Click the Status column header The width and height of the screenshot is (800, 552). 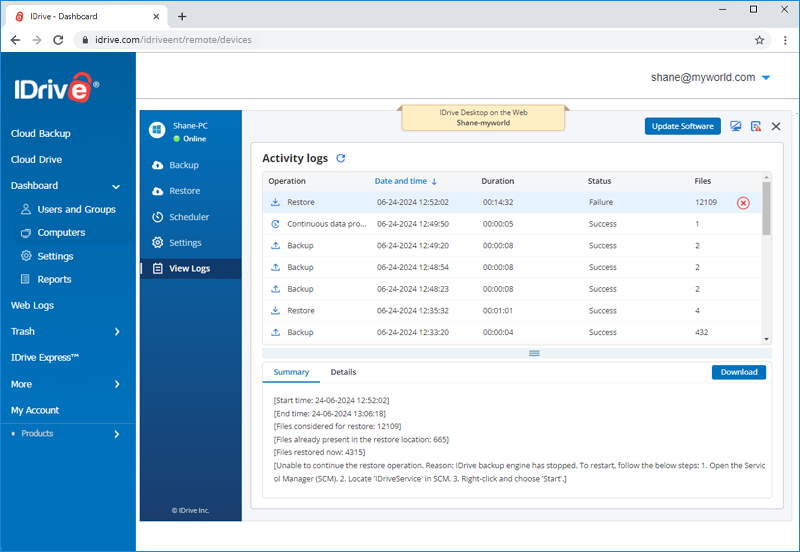pos(599,181)
